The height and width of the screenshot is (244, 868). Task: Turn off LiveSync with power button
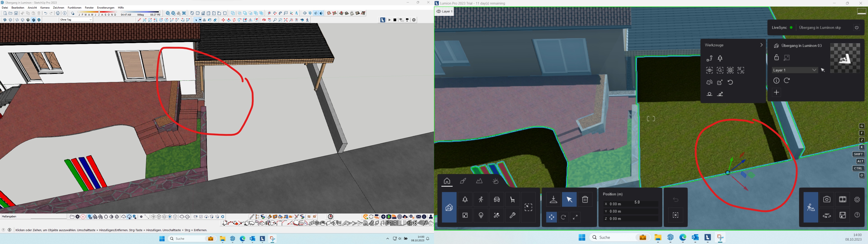pos(856,28)
